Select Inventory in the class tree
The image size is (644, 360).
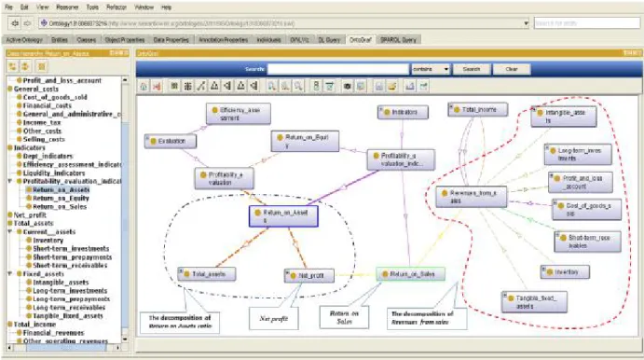[48, 240]
